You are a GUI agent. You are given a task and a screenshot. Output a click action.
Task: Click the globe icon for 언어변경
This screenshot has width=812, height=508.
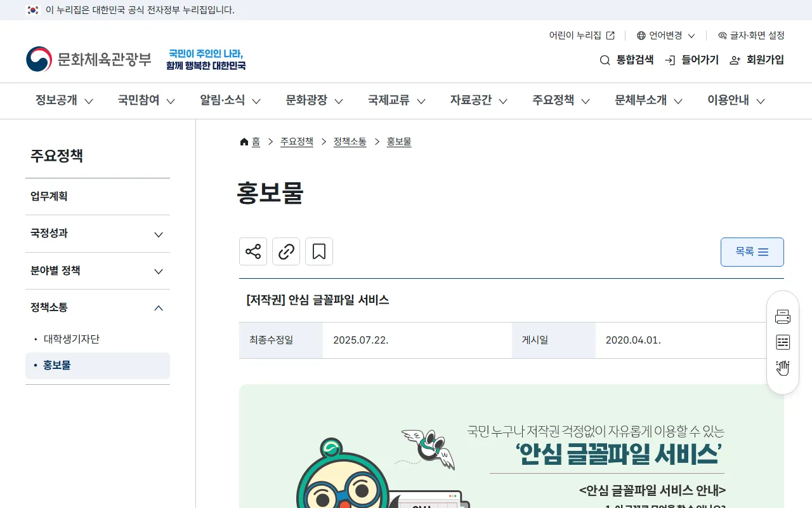pos(641,36)
